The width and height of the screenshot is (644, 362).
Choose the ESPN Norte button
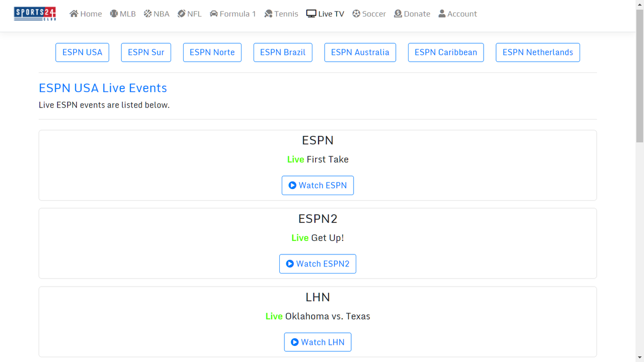tap(212, 52)
